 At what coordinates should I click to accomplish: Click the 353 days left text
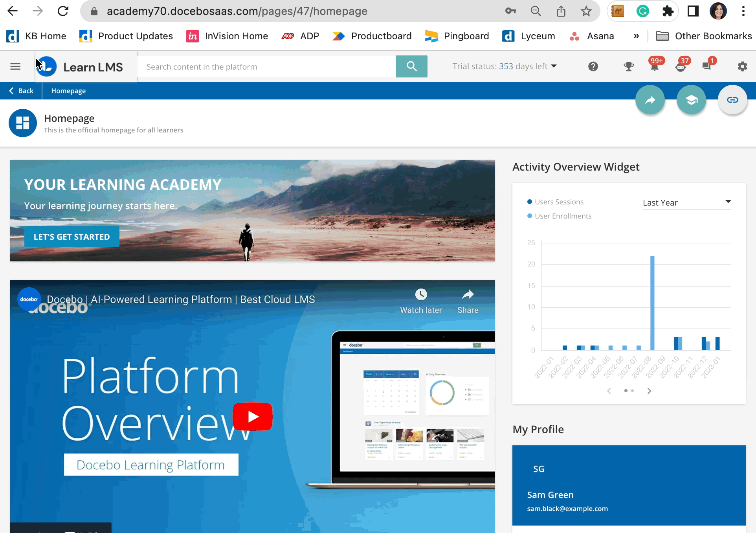[x=523, y=66]
